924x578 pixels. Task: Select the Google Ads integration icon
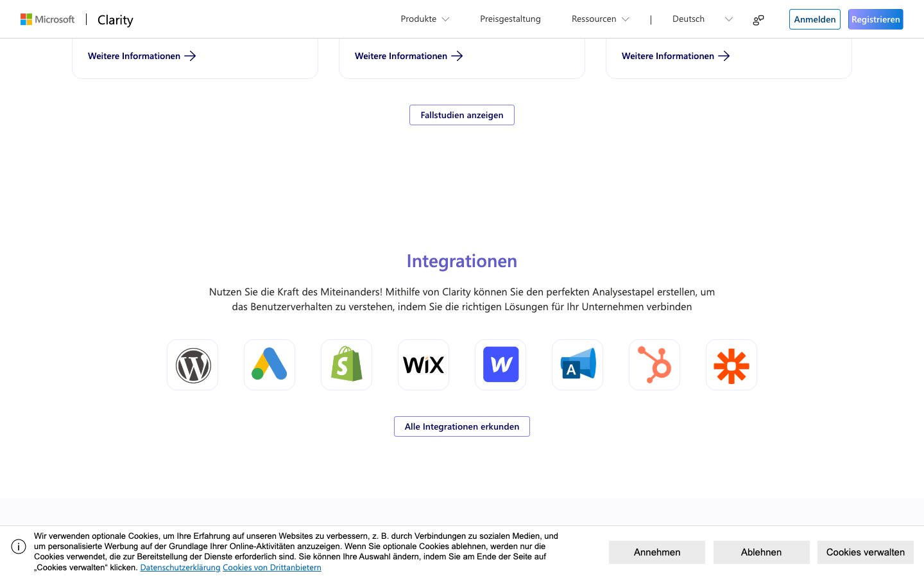pos(269,365)
